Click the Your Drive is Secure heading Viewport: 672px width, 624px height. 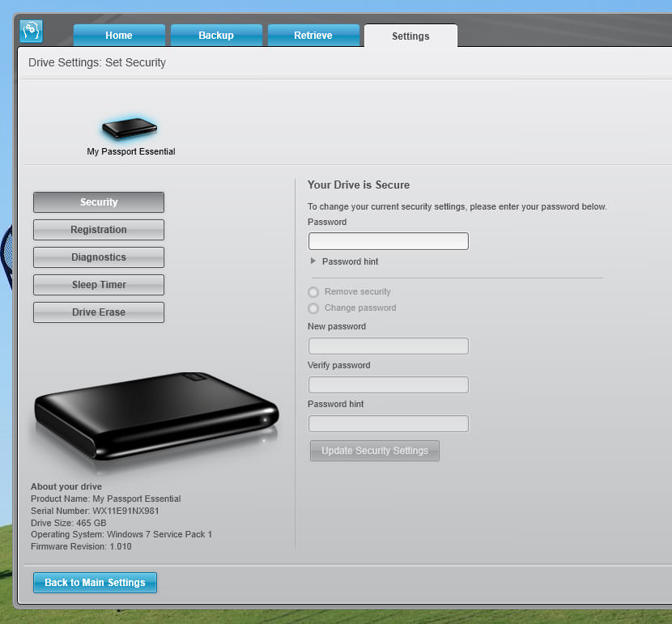pyautogui.click(x=359, y=185)
